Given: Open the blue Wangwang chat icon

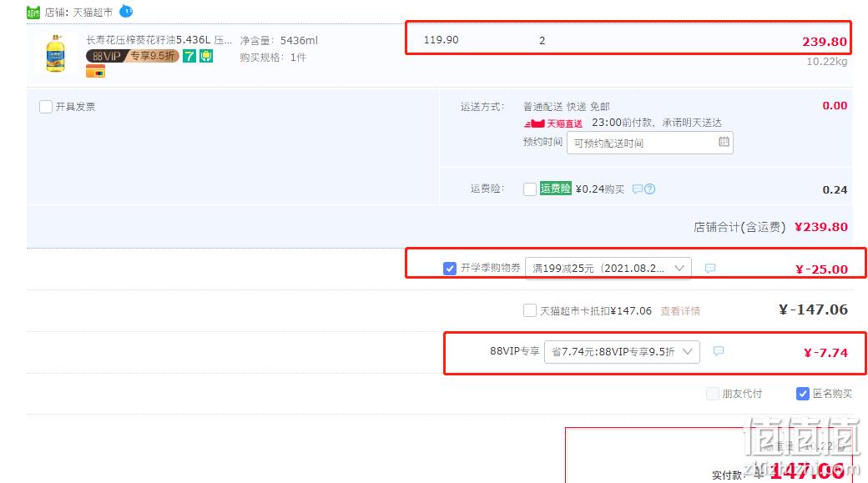Looking at the screenshot, I should pos(126,11).
